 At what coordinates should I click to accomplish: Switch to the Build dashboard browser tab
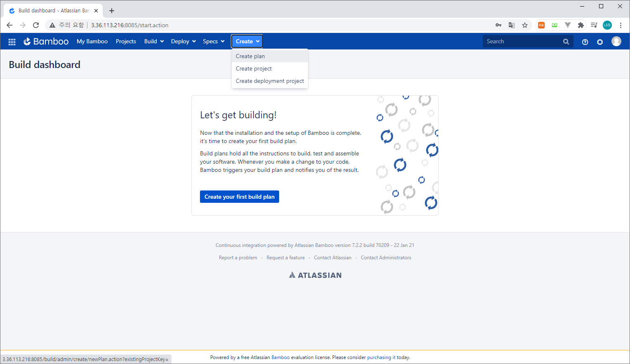54,11
